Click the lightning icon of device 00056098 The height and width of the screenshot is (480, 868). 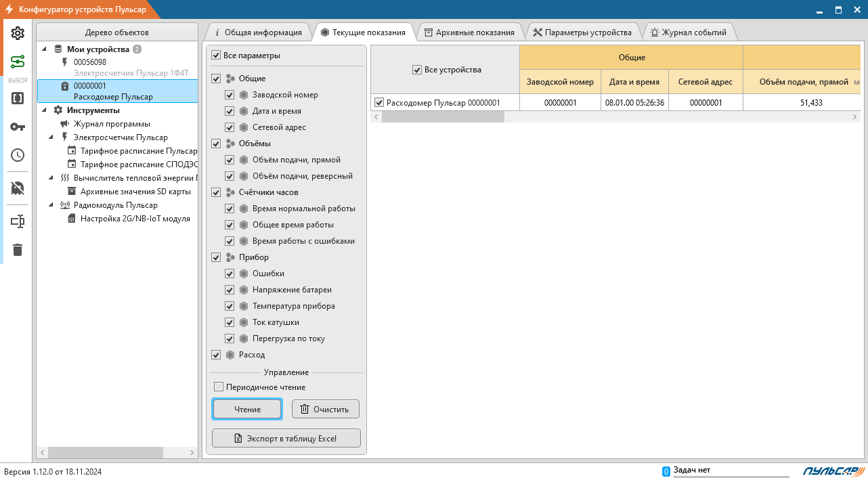coord(65,62)
